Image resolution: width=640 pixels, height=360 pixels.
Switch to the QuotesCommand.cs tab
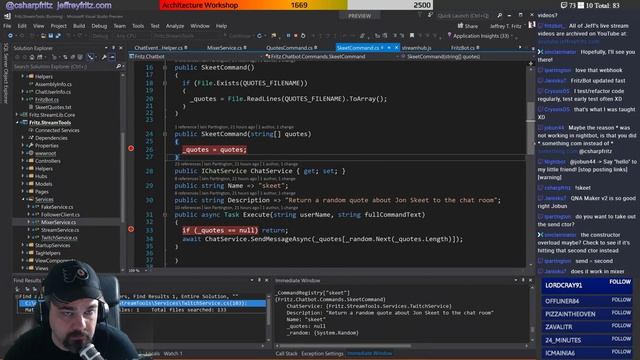(x=289, y=48)
